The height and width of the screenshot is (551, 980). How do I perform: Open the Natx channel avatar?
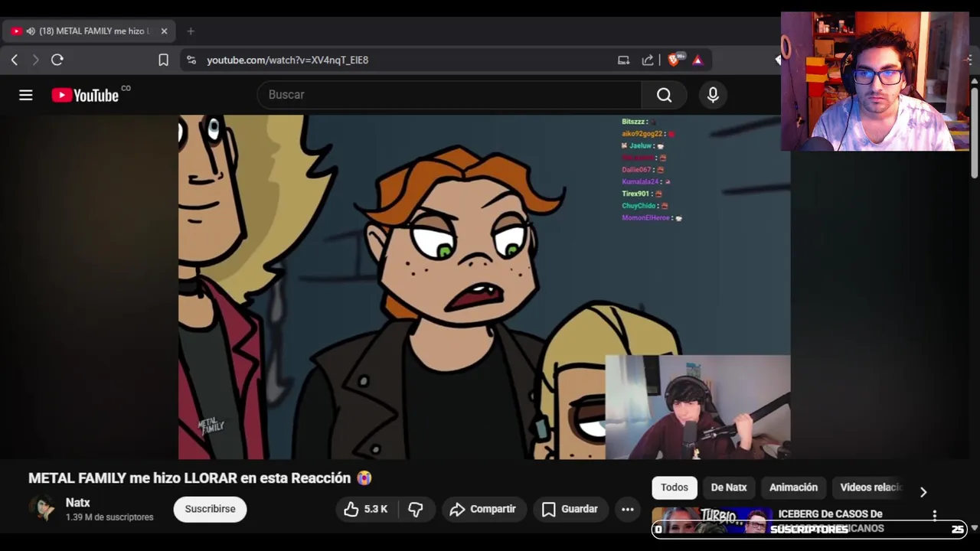click(42, 509)
